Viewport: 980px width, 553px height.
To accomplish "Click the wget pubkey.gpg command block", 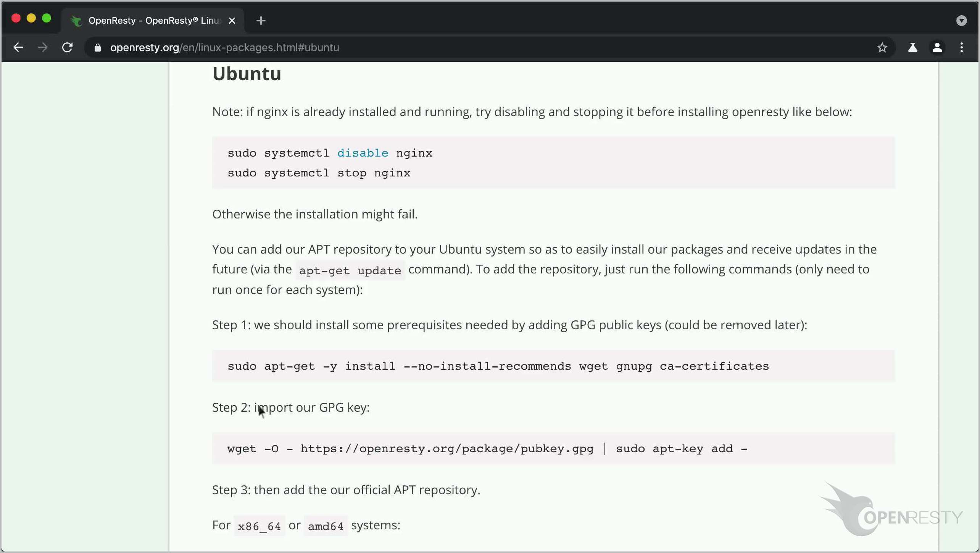I will click(487, 448).
